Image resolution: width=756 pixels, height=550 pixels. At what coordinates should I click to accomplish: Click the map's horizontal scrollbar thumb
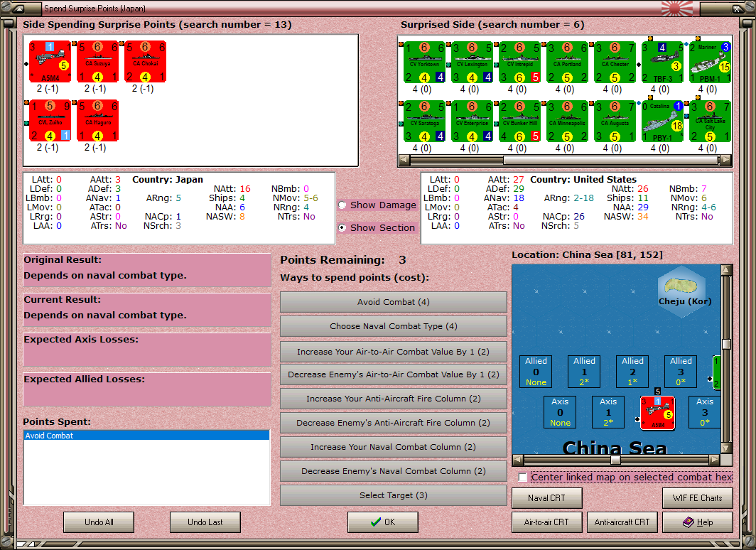(615, 460)
